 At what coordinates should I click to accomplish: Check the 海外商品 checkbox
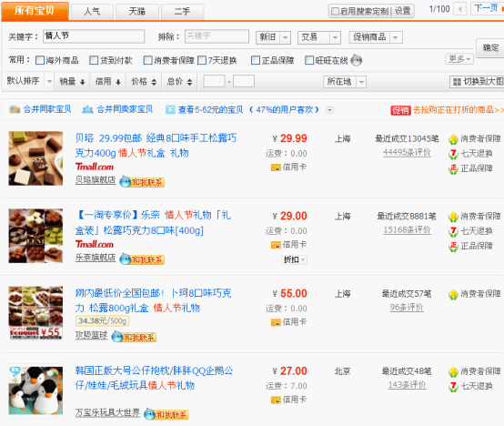pos(40,60)
